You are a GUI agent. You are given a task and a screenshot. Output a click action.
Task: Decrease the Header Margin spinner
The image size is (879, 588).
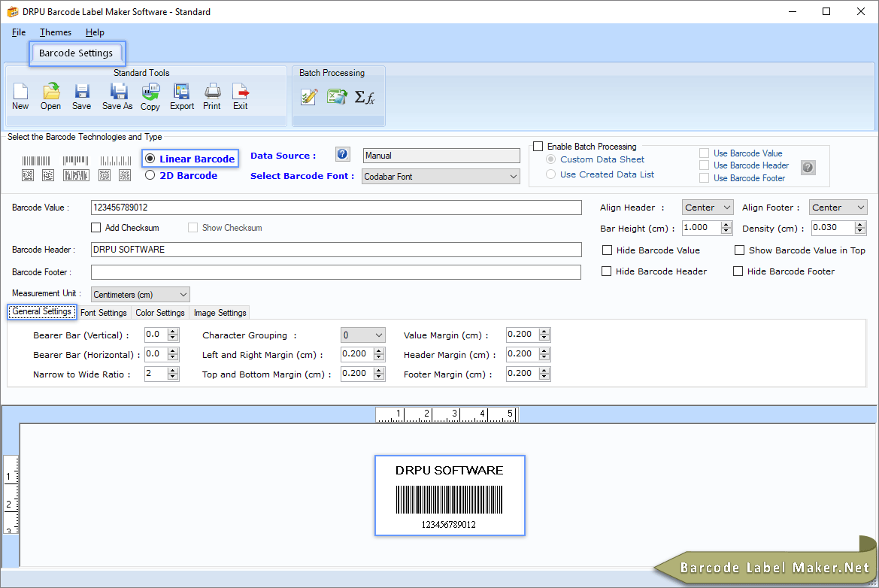(544, 358)
